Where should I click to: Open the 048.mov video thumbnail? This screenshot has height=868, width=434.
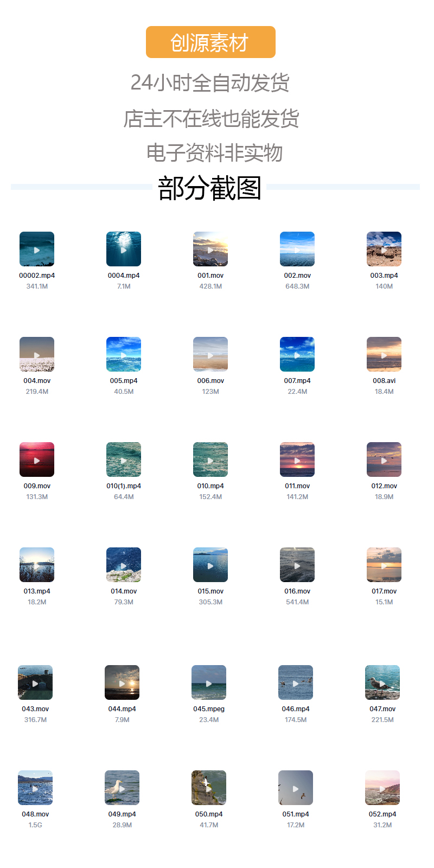[x=35, y=788]
